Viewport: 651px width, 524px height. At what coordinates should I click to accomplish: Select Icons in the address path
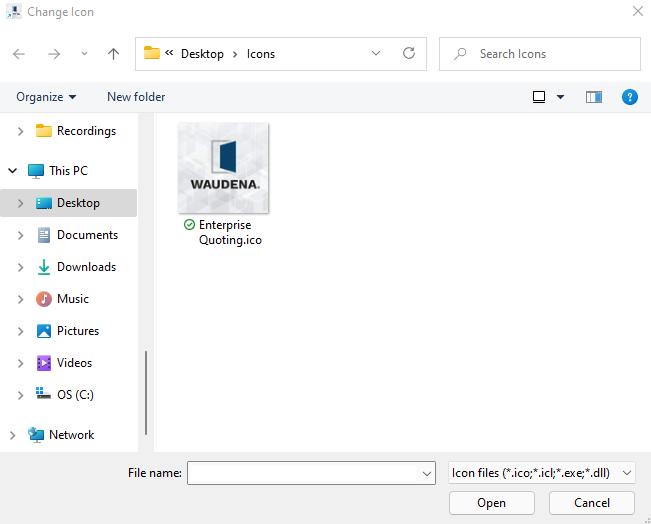(x=261, y=54)
